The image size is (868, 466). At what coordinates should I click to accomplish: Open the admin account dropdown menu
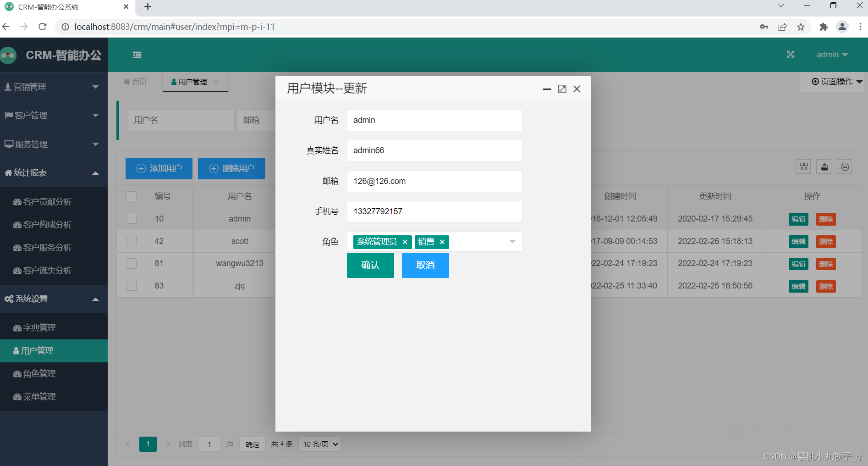coord(832,54)
